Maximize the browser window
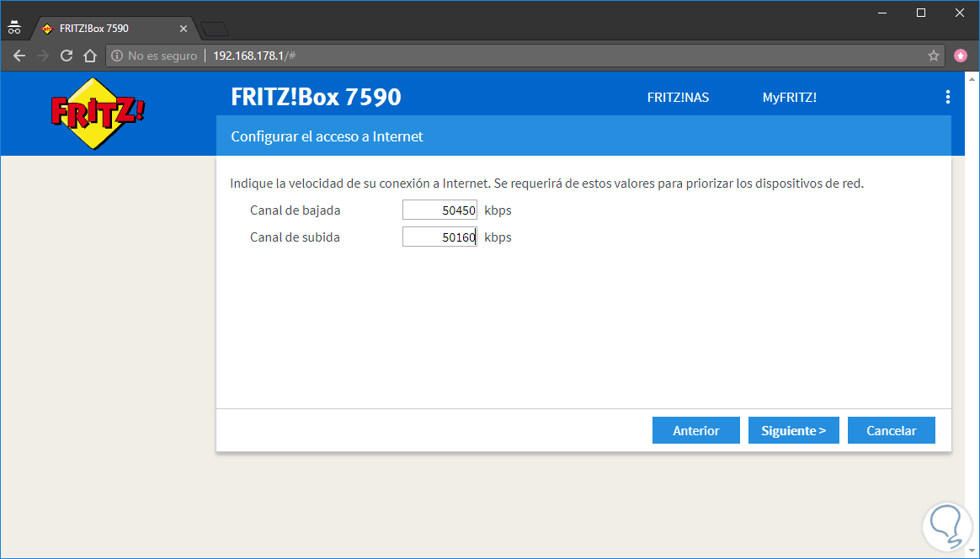This screenshot has height=559, width=980. 920,13
